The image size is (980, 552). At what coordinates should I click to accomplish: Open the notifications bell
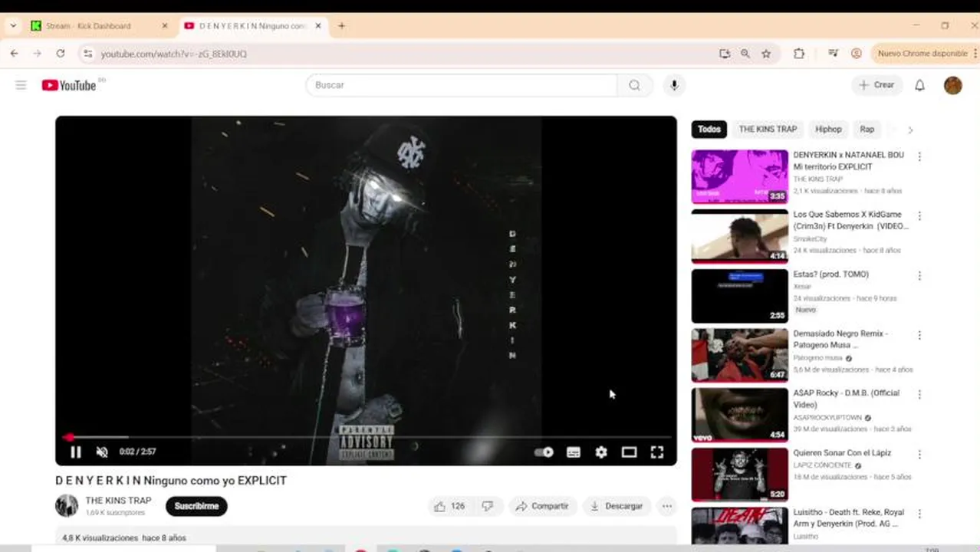pyautogui.click(x=919, y=85)
